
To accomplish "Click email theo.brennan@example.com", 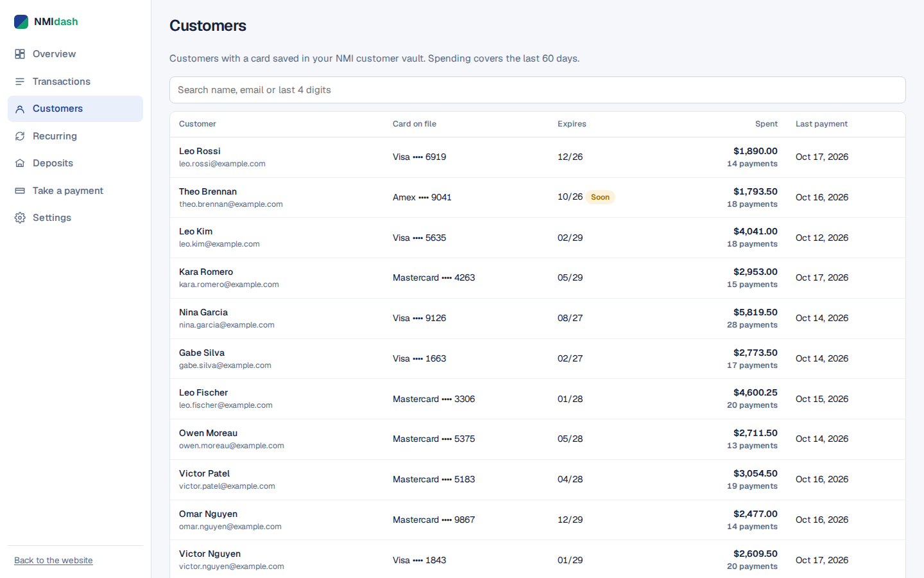I will click(231, 204).
